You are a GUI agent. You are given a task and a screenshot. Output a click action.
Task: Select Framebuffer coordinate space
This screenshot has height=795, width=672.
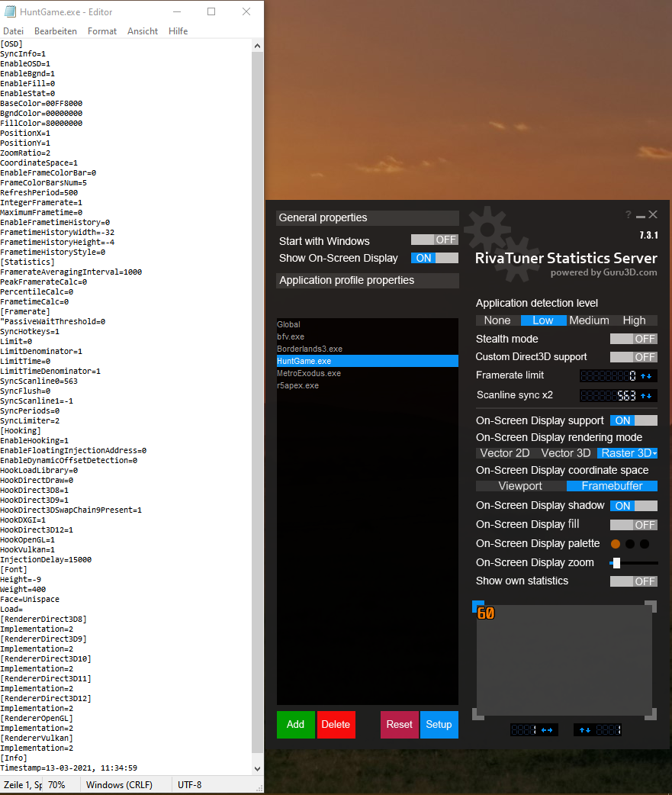pos(612,486)
